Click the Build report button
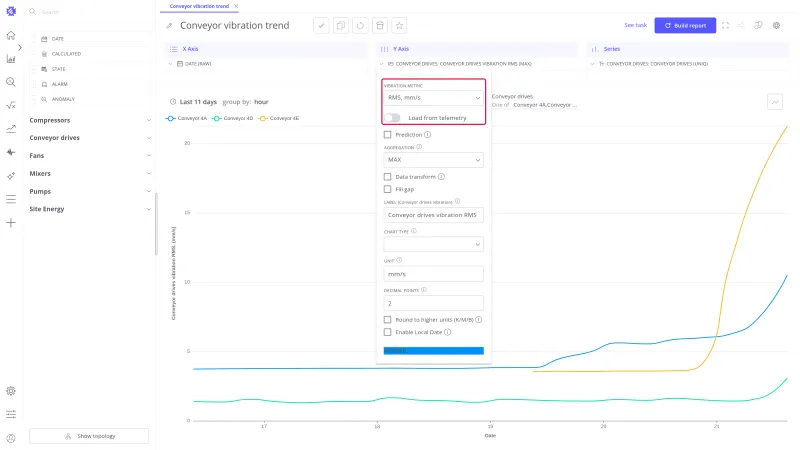 tap(685, 26)
